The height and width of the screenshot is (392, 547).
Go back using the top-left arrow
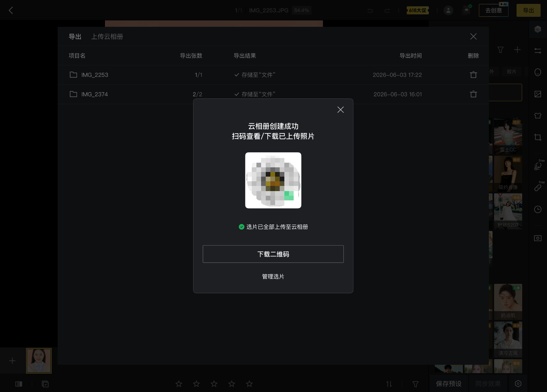pyautogui.click(x=11, y=10)
